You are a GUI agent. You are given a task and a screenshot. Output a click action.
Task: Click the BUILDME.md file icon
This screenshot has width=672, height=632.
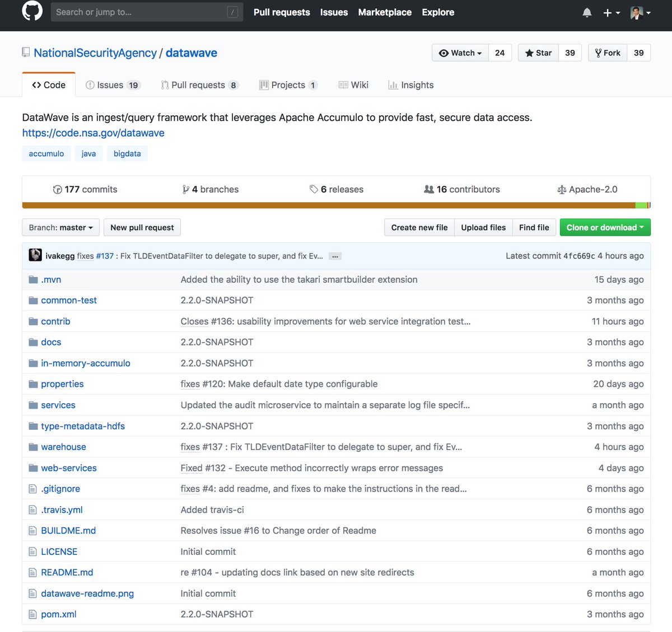[32, 531]
